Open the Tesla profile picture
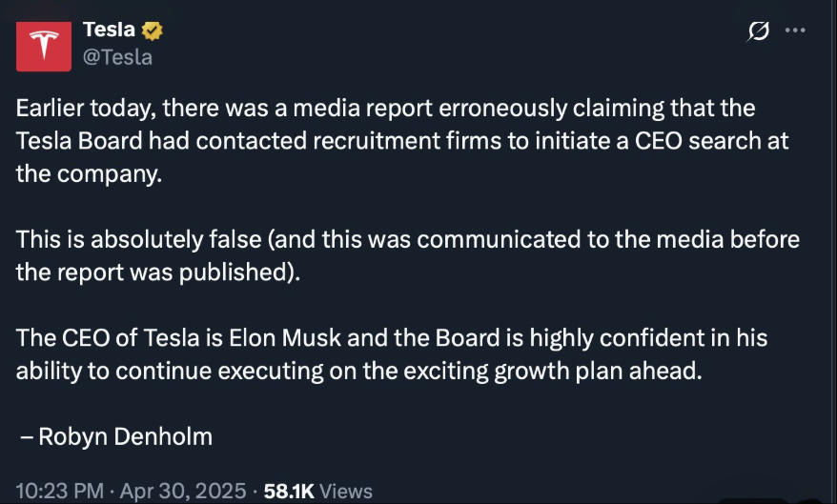837x504 pixels. 44,44
